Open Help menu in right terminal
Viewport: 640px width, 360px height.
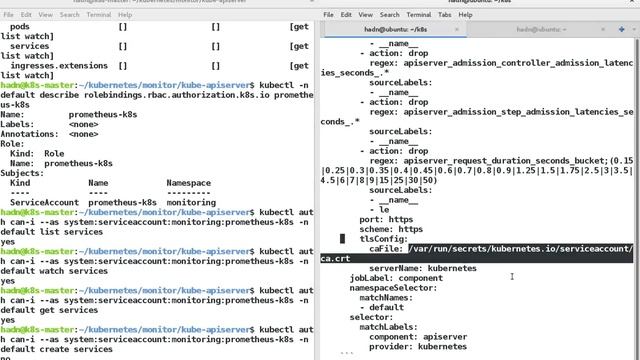(x=465, y=15)
